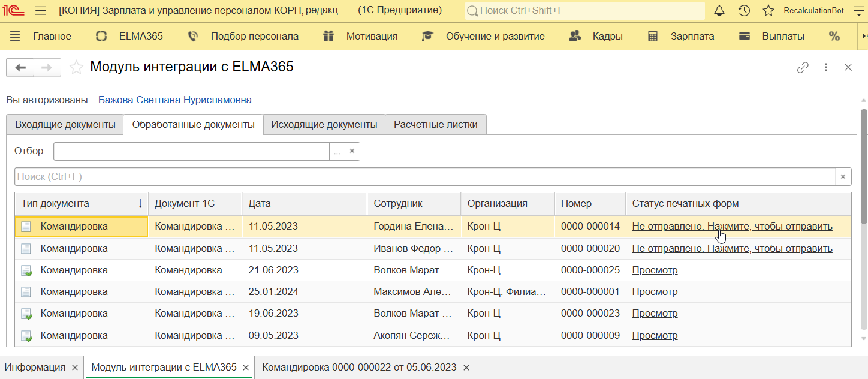Click posted document icon in row 0000-000025
The image size is (868, 379).
[26, 270]
